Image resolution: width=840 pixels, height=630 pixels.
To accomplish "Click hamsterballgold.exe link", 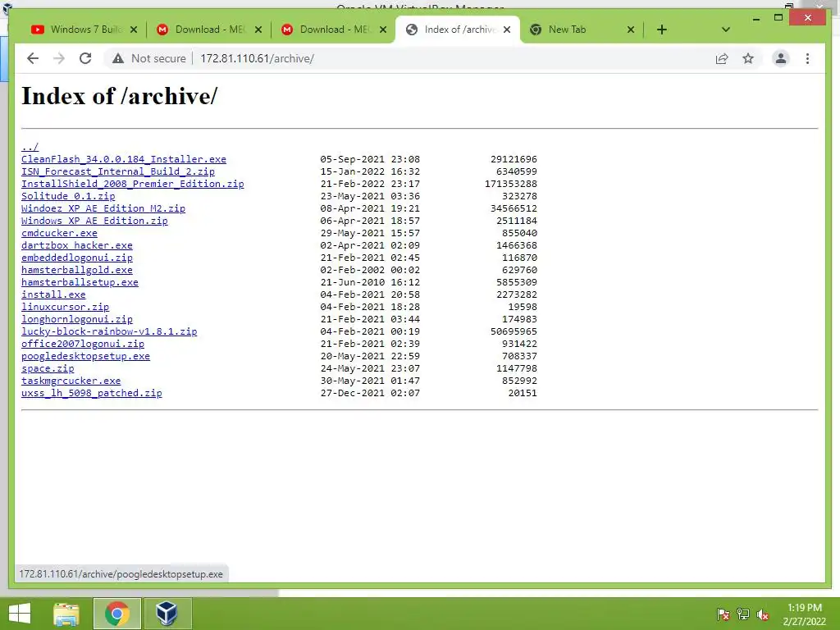I will [x=76, y=270].
